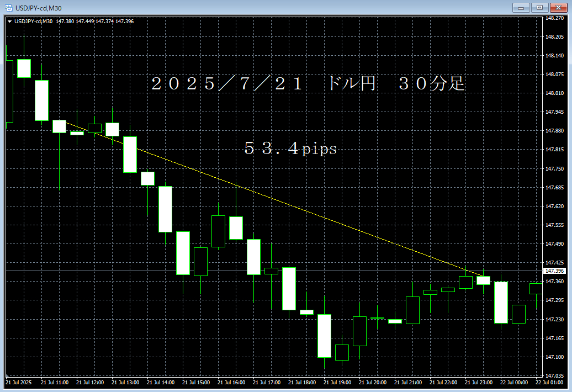This screenshot has height=392, width=572.
Task: Click the 148.140 price scale label
Action: [554, 56]
